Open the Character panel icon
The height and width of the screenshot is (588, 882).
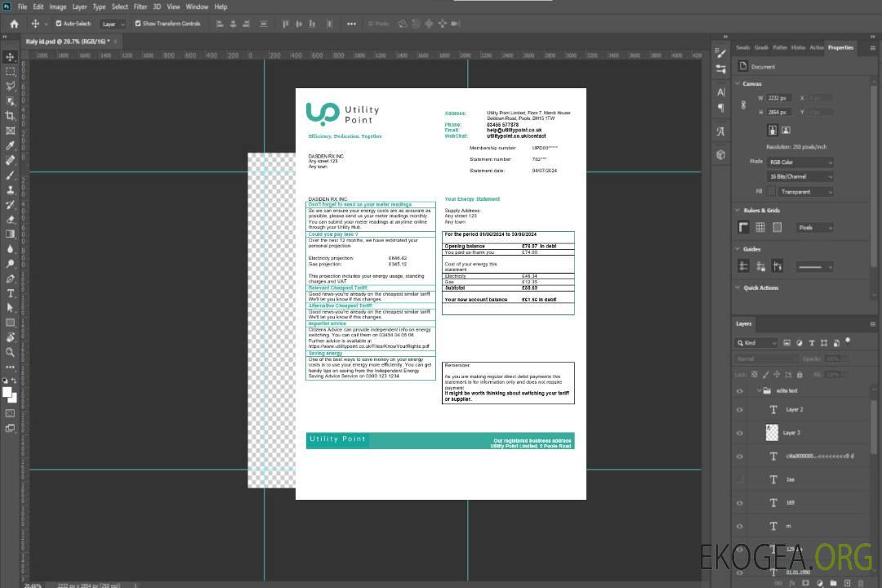tap(721, 91)
